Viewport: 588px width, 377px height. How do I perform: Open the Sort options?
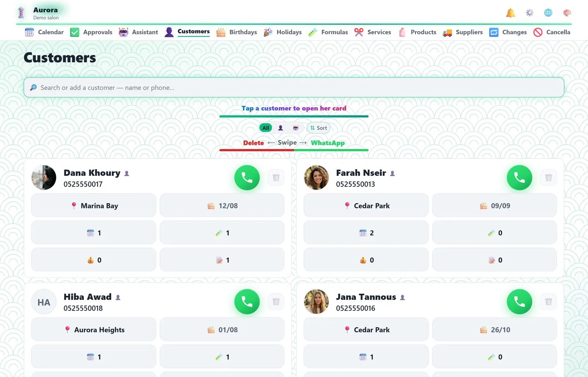[319, 128]
